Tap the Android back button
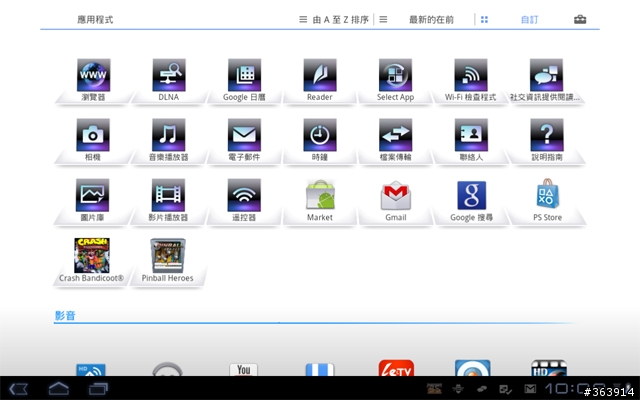Viewport: 640px width, 400px height. coord(19,389)
